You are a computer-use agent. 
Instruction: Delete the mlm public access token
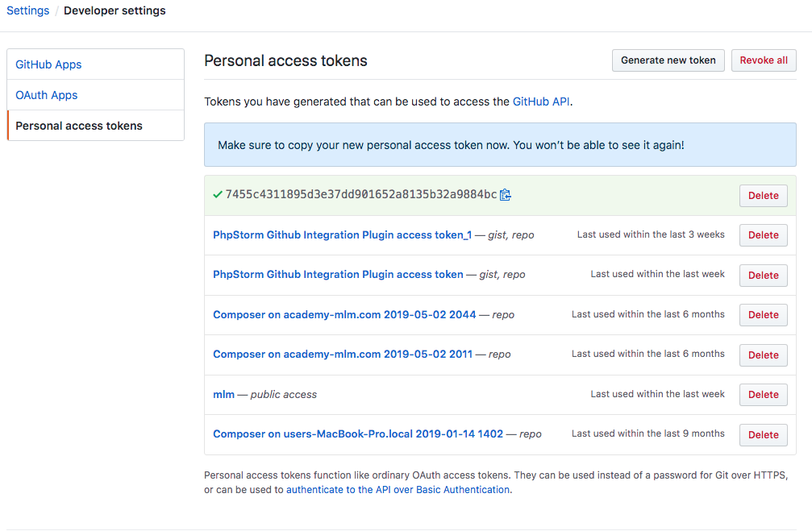[762, 394]
